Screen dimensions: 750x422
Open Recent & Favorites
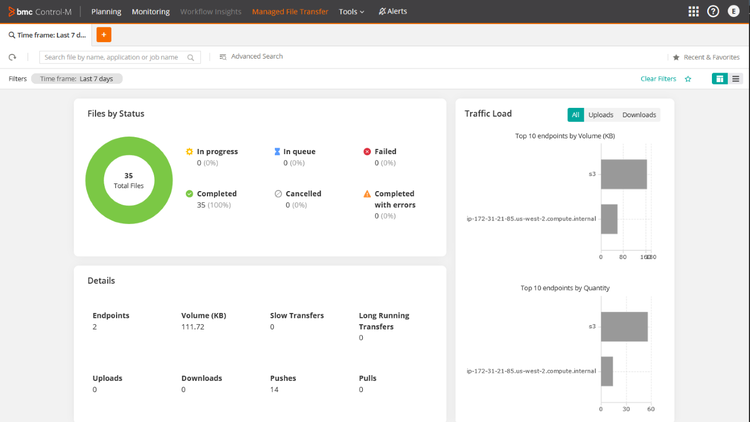pyautogui.click(x=706, y=57)
